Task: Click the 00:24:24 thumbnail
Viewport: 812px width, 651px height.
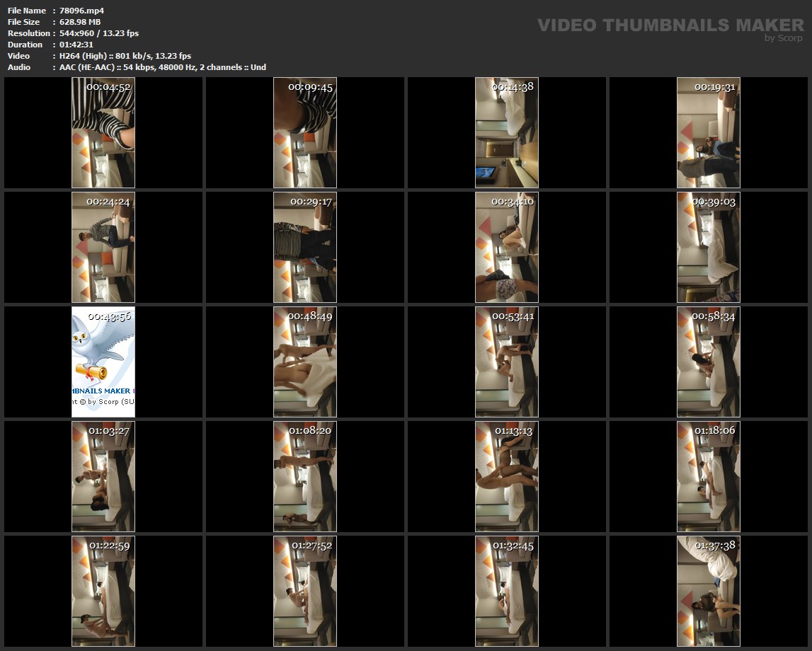Action: pos(103,248)
